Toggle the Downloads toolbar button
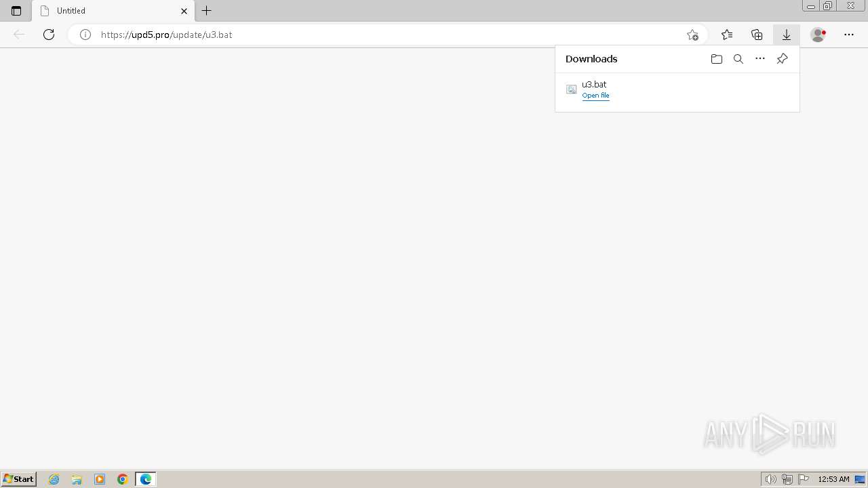Screen dimensions: 868x488 pyautogui.click(x=787, y=35)
